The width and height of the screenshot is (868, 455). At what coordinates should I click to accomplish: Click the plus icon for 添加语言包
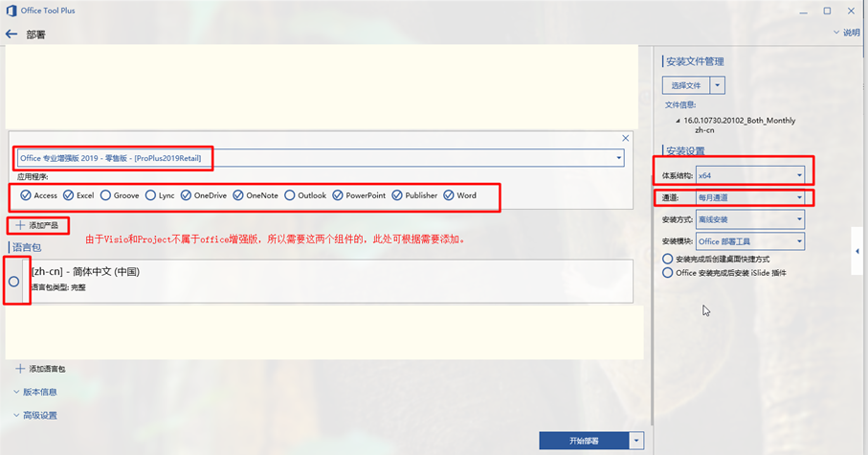(20, 369)
